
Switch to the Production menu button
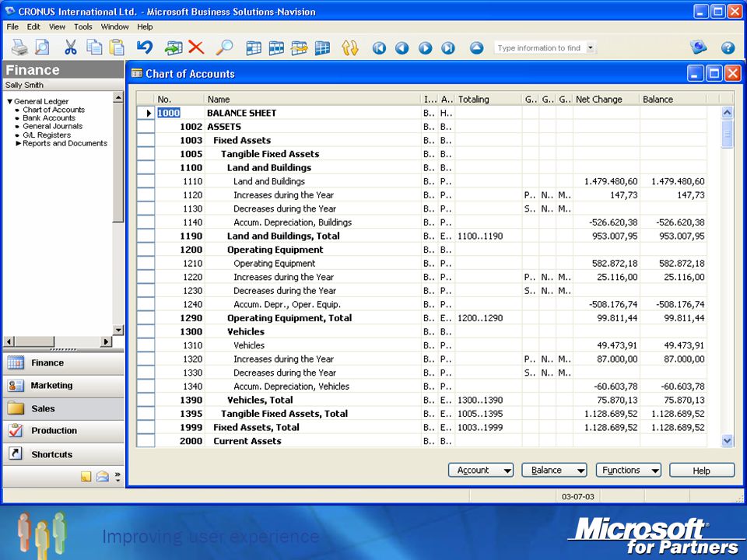64,431
